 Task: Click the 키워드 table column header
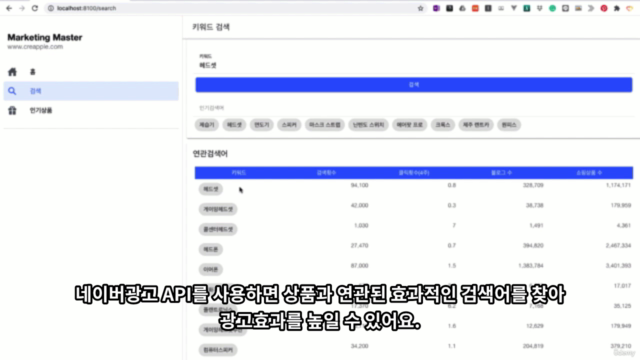click(238, 173)
